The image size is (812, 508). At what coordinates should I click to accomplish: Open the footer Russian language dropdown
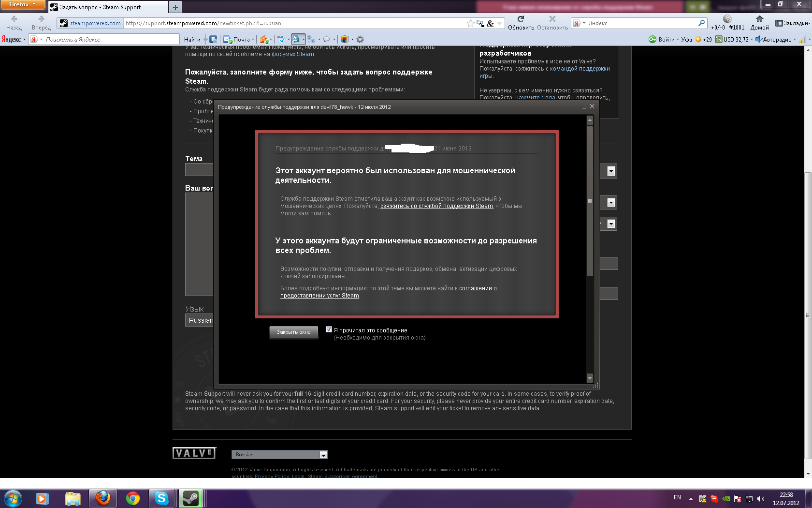point(280,454)
